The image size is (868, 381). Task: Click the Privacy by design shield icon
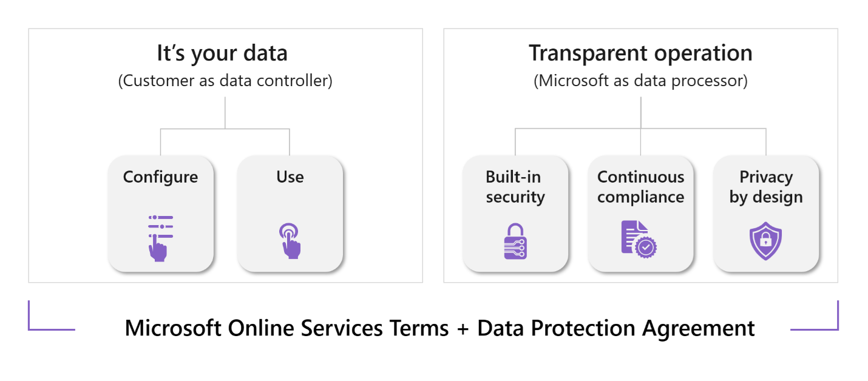765,241
